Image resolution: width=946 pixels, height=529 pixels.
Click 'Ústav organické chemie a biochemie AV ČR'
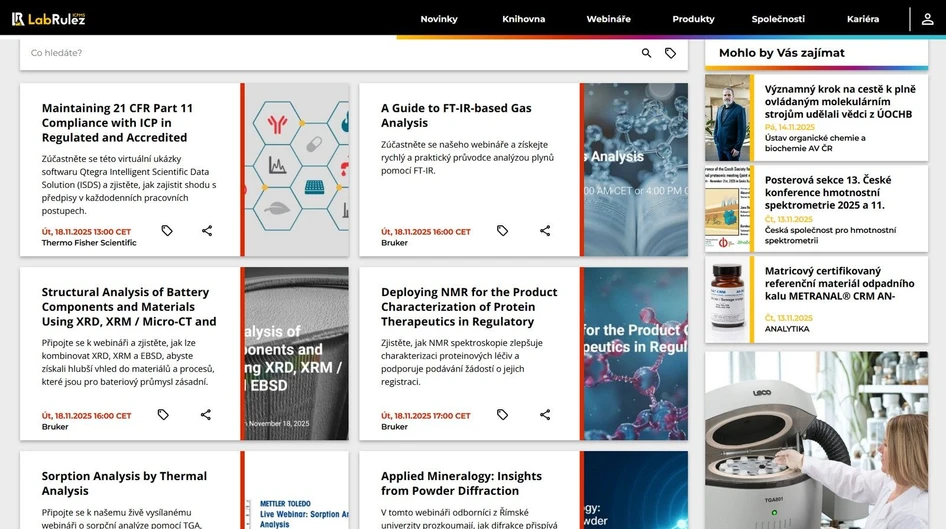tap(815, 143)
